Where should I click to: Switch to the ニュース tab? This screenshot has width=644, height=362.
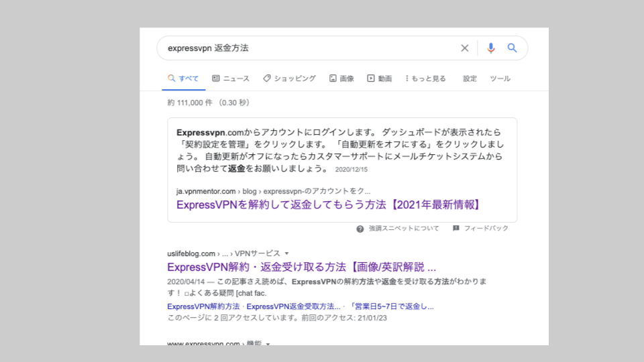[231, 78]
